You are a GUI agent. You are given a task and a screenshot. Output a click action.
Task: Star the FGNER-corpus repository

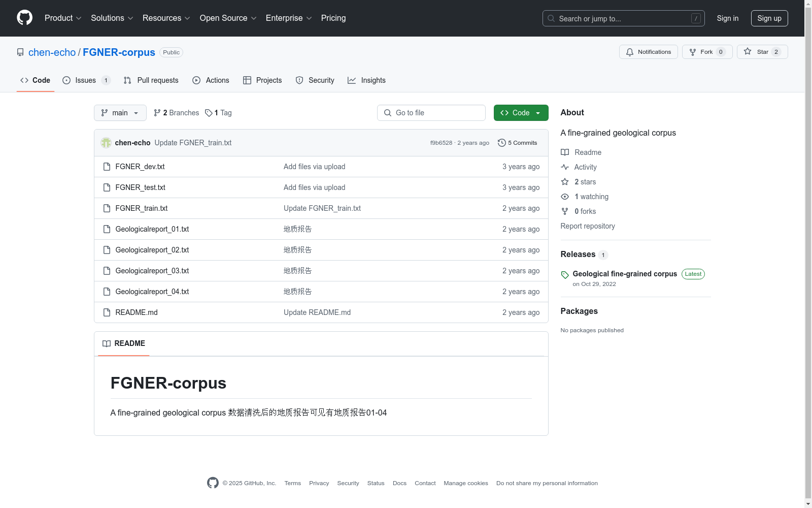click(x=762, y=52)
